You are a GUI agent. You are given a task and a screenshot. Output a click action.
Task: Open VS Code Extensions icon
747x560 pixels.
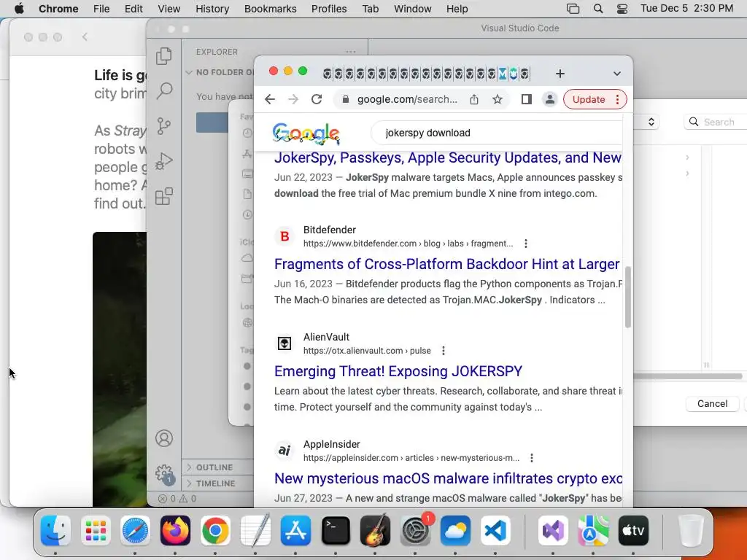[164, 195]
